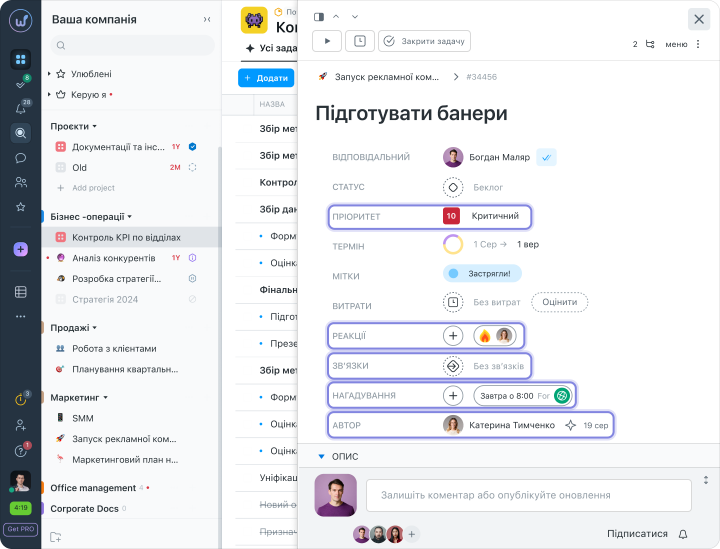This screenshot has width=720, height=549.
Task: Open the search icon in left sidebar
Action: [x=20, y=133]
